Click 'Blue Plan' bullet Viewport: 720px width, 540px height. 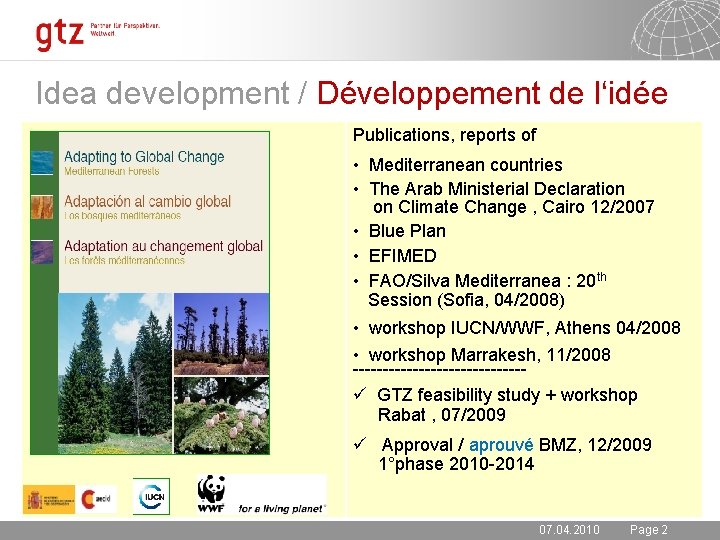click(x=407, y=231)
